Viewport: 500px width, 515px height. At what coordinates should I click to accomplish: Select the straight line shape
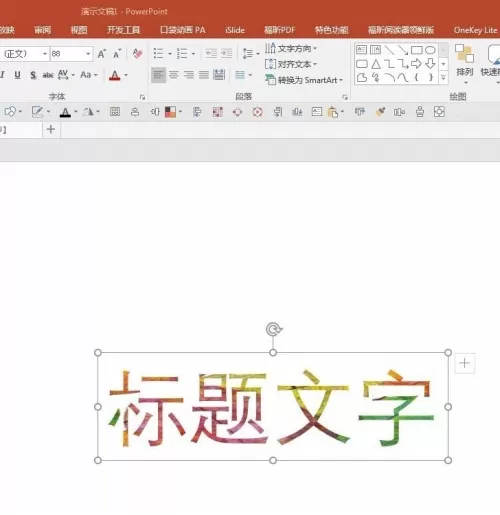389,50
